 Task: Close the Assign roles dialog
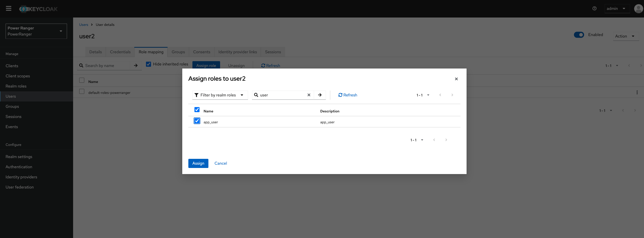[456, 79]
